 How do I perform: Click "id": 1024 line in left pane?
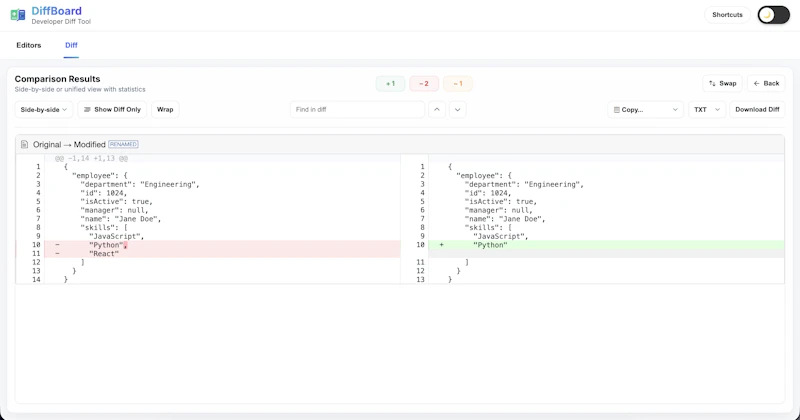tap(104, 193)
